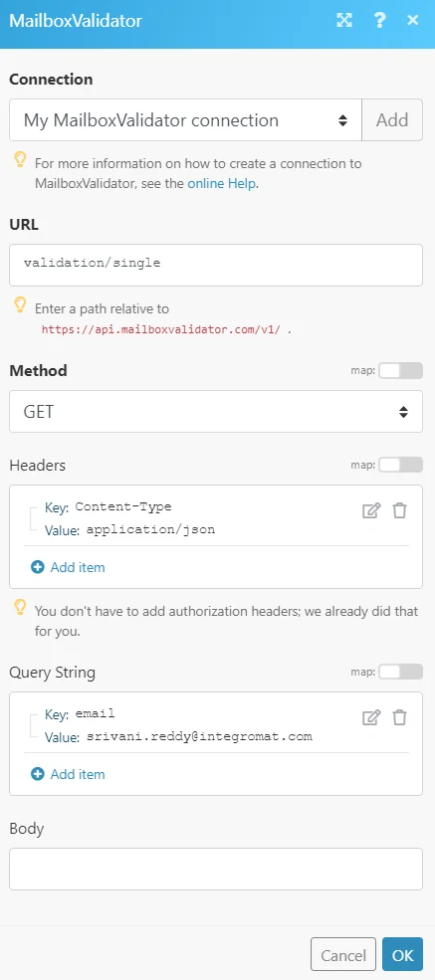
Task: Focus the empty Body text field
Action: click(216, 869)
